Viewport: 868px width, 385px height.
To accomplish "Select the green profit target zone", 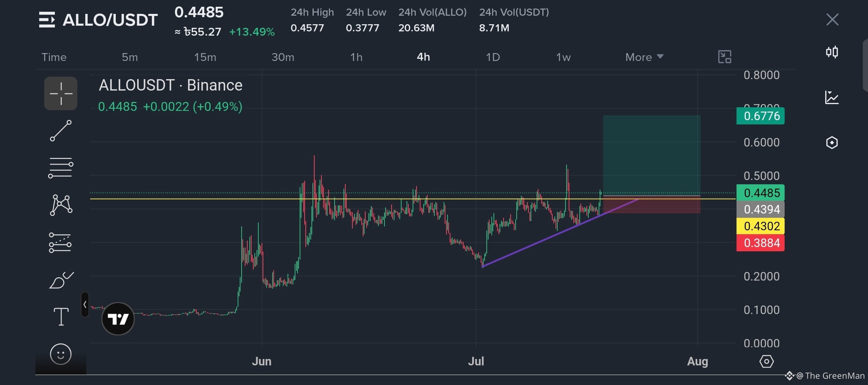I will click(x=652, y=155).
